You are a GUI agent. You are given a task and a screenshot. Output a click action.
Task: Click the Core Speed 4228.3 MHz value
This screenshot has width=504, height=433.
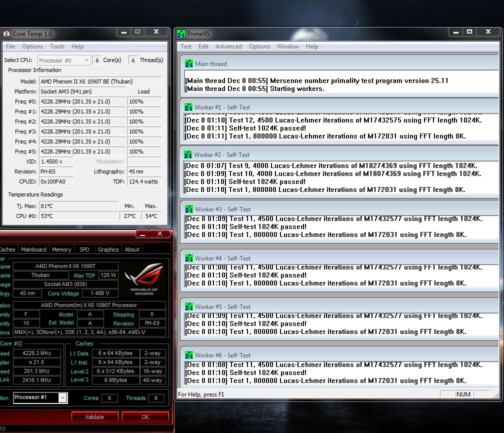36,353
